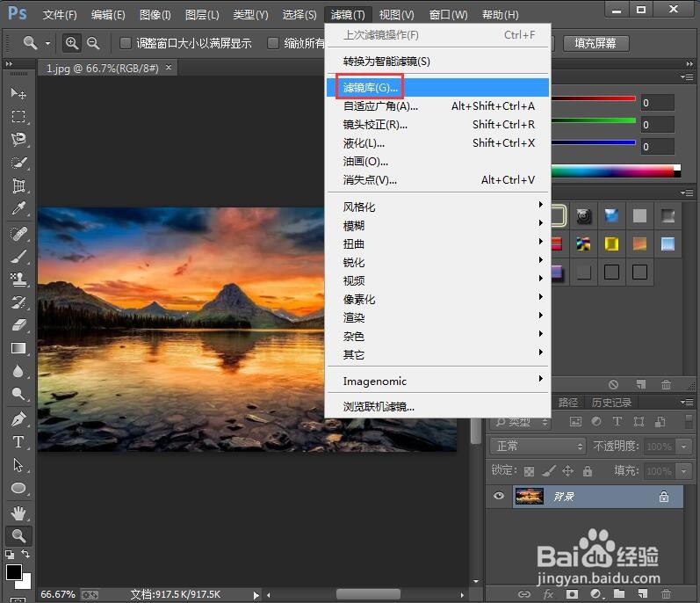This screenshot has height=603, width=700.
Task: Click the red channel slider
Action: [x=594, y=98]
